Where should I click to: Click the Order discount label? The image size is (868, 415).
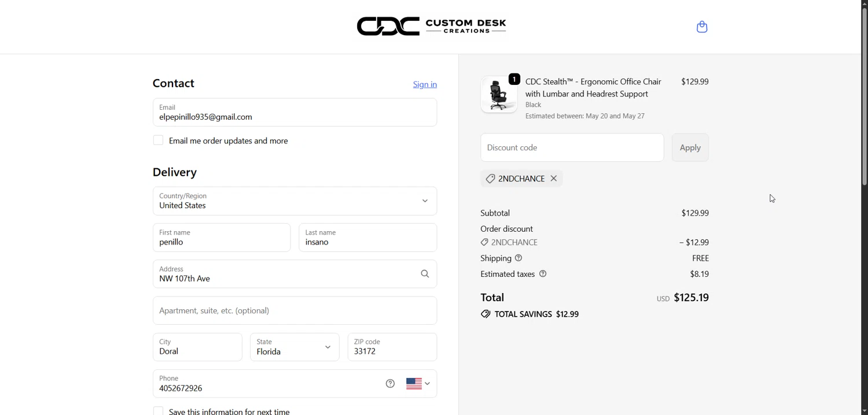[506, 229]
